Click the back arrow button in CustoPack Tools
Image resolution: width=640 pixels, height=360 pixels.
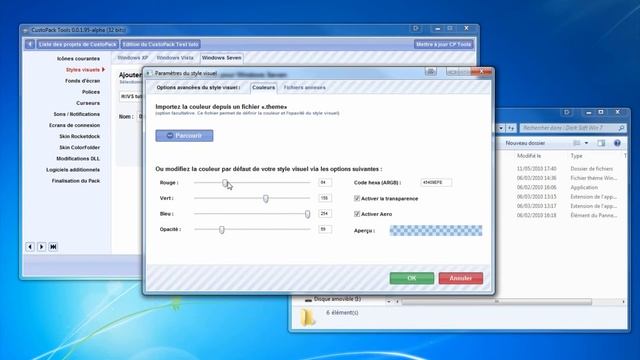point(30,44)
